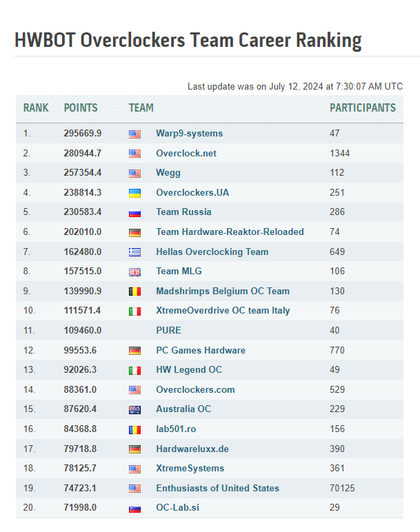Click the US flag beside Overclock.net
This screenshot has width=420, height=532.
coord(134,154)
